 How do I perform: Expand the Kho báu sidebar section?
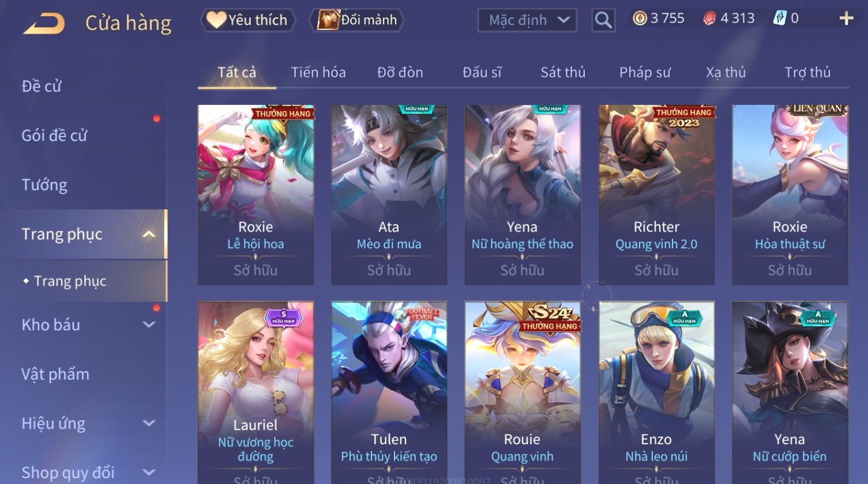point(149,325)
